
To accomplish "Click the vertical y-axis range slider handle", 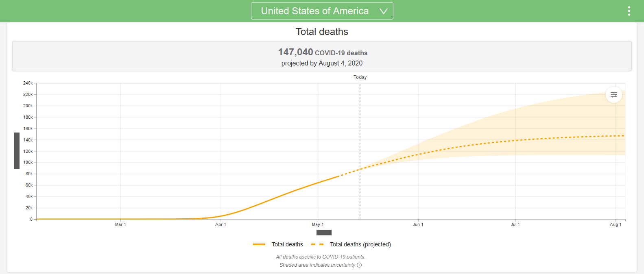I will coord(17,150).
